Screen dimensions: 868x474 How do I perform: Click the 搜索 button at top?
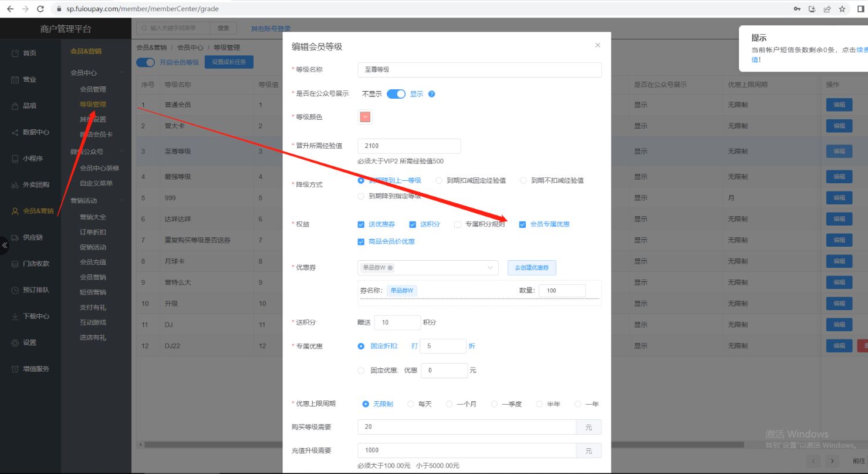(x=224, y=28)
